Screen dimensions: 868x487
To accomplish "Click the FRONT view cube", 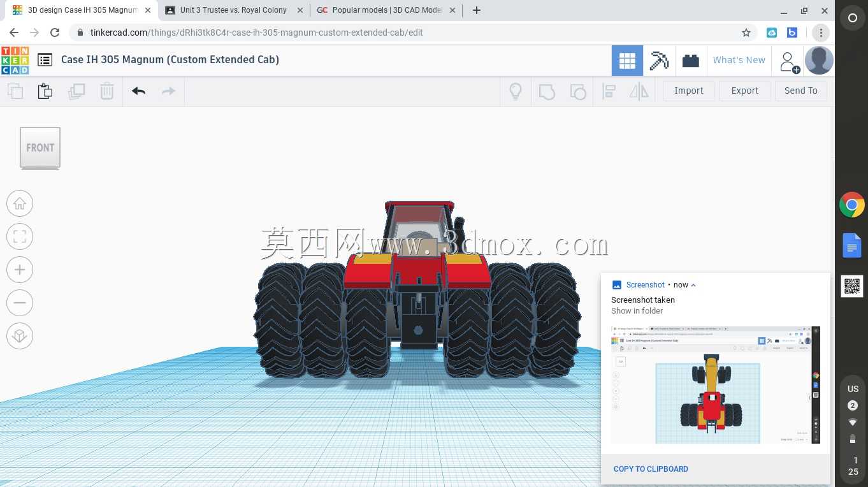I will pos(40,148).
